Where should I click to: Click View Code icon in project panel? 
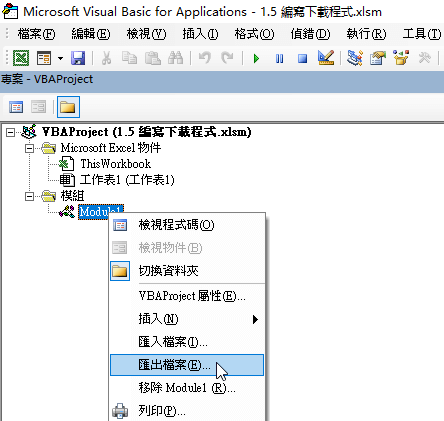[16, 107]
